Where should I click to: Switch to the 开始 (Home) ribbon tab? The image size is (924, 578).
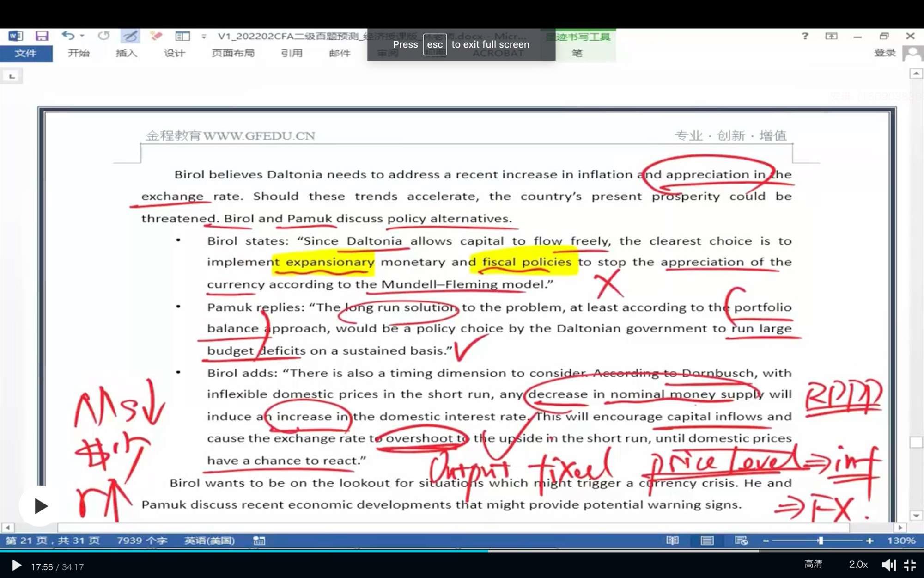[x=79, y=54]
